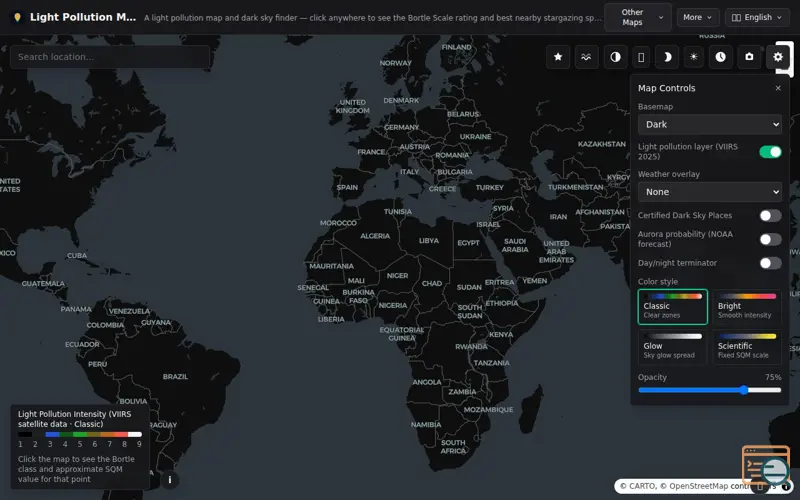Click the wavy lines icon in toolbar
800x500 pixels.
586,57
